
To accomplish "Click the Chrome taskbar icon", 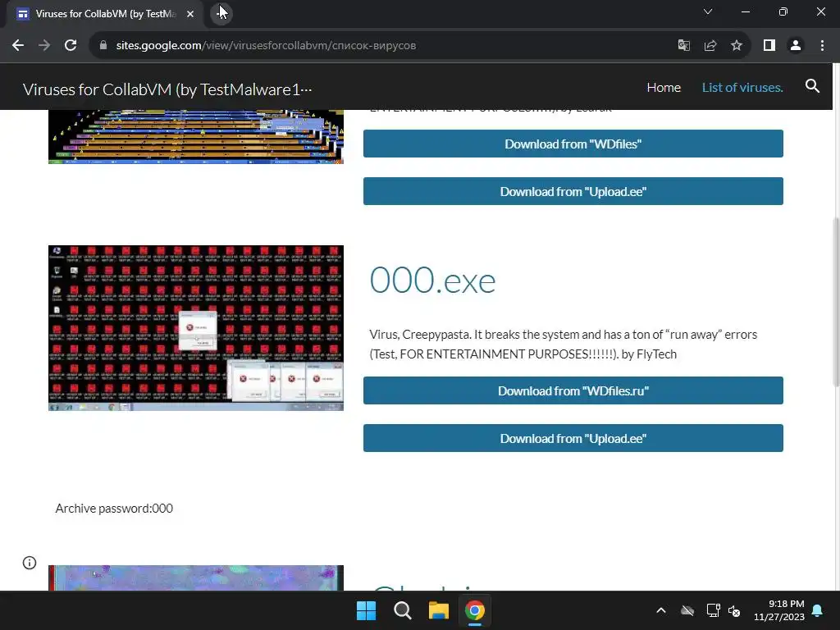I will coord(475,610).
